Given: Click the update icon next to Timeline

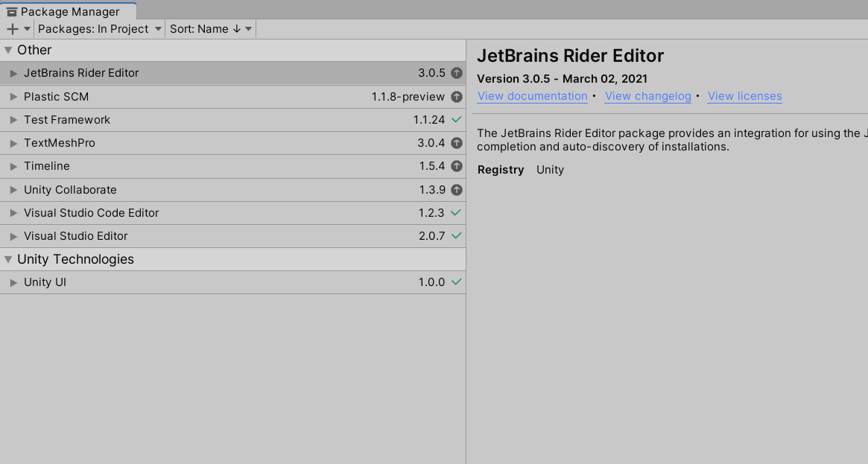Looking at the screenshot, I should click(x=457, y=166).
